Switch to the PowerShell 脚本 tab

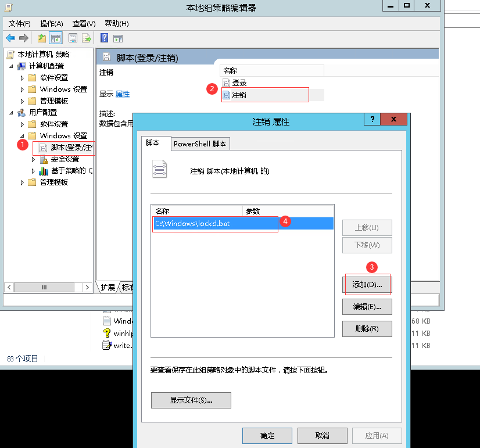point(200,144)
